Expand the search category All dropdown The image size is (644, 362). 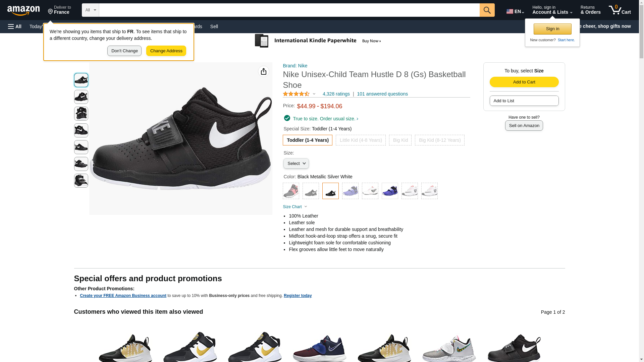coord(91,10)
